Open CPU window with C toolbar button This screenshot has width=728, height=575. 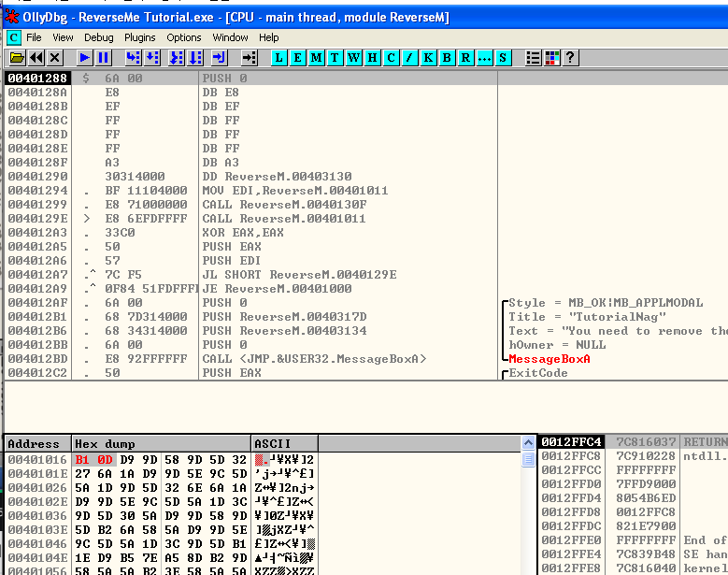pos(391,58)
